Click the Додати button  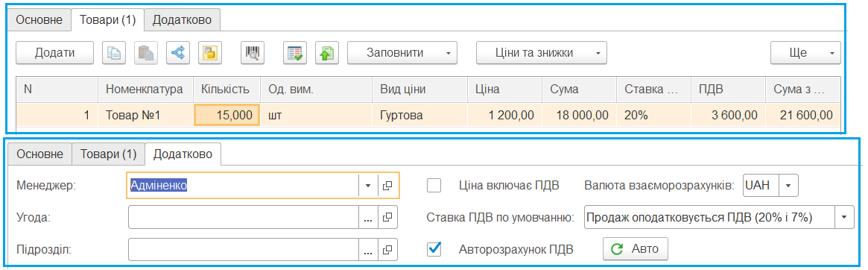(54, 53)
